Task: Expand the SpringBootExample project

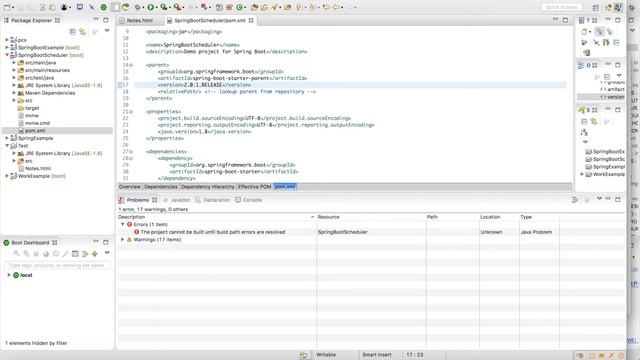Action: (7, 47)
